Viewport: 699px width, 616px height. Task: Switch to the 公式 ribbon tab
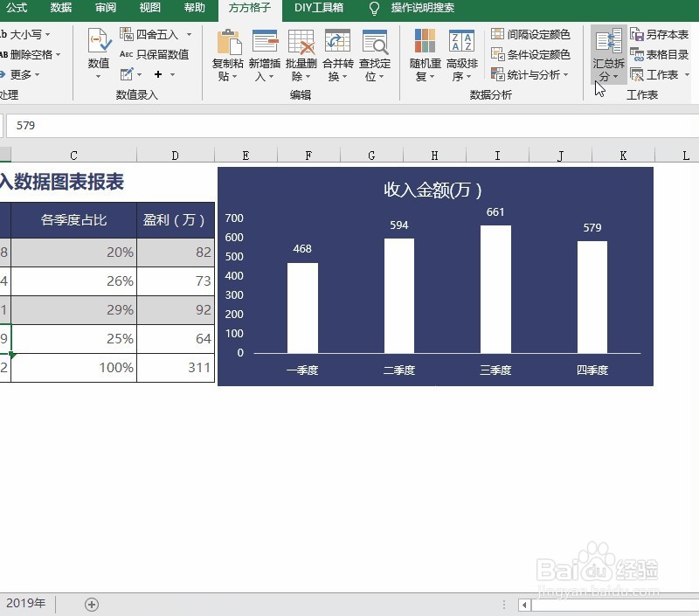click(x=17, y=8)
